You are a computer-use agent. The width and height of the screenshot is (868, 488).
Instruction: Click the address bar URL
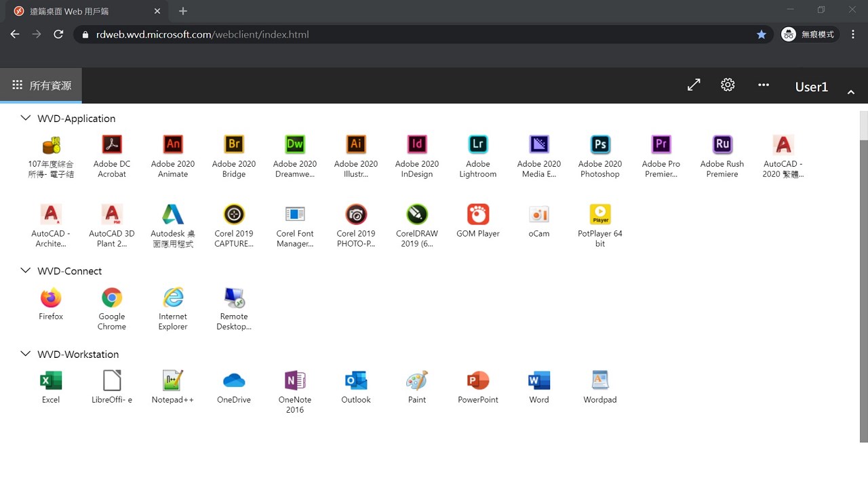point(202,34)
